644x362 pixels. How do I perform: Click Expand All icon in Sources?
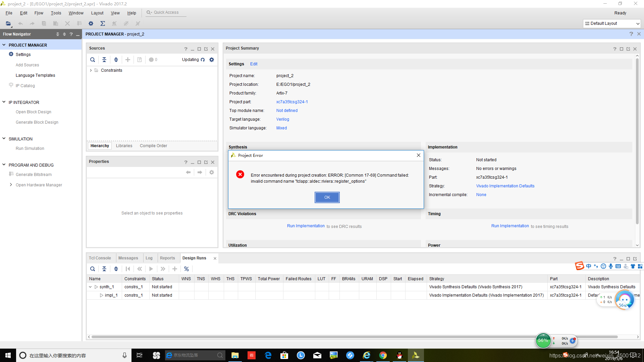(116, 60)
